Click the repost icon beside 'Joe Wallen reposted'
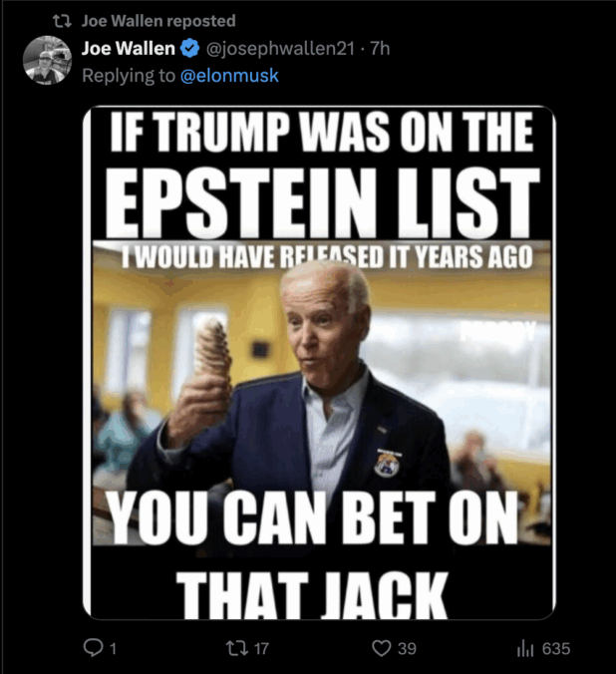This screenshot has width=616, height=674. [62, 21]
